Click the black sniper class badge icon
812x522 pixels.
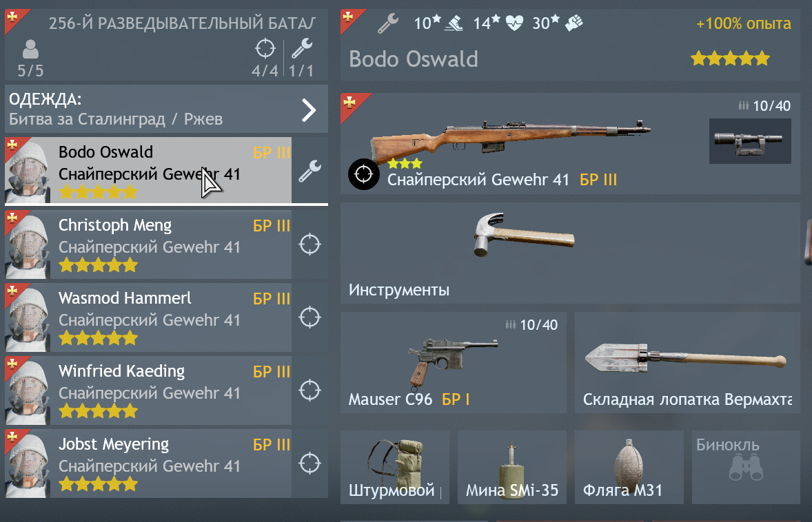(x=363, y=174)
